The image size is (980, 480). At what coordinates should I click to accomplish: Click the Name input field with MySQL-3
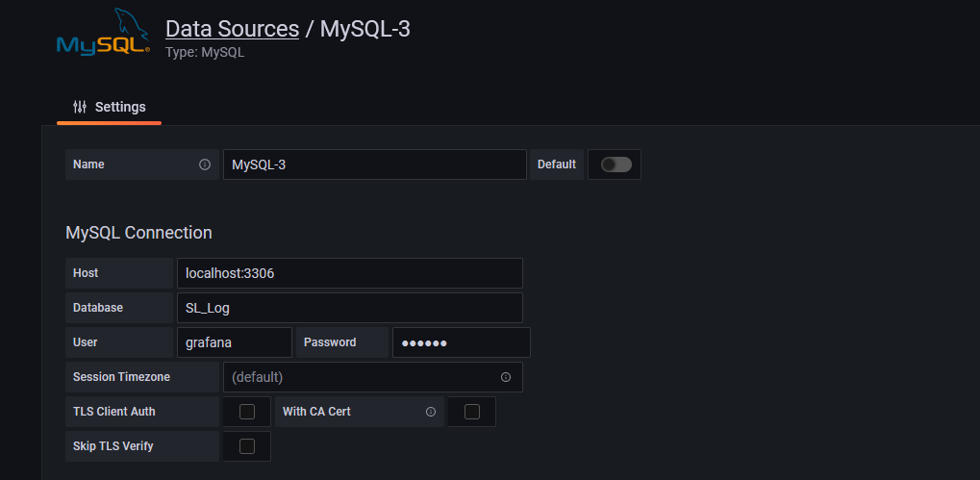pyautogui.click(x=374, y=164)
